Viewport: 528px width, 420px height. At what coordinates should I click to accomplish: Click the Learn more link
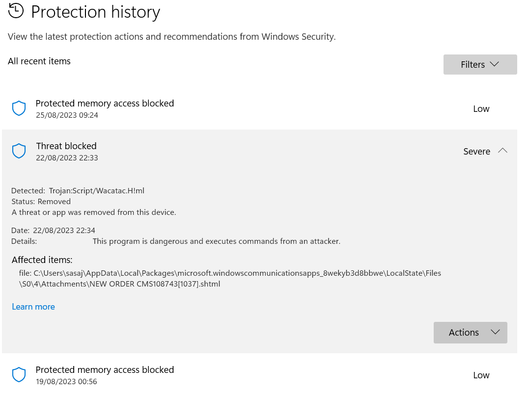pos(33,307)
